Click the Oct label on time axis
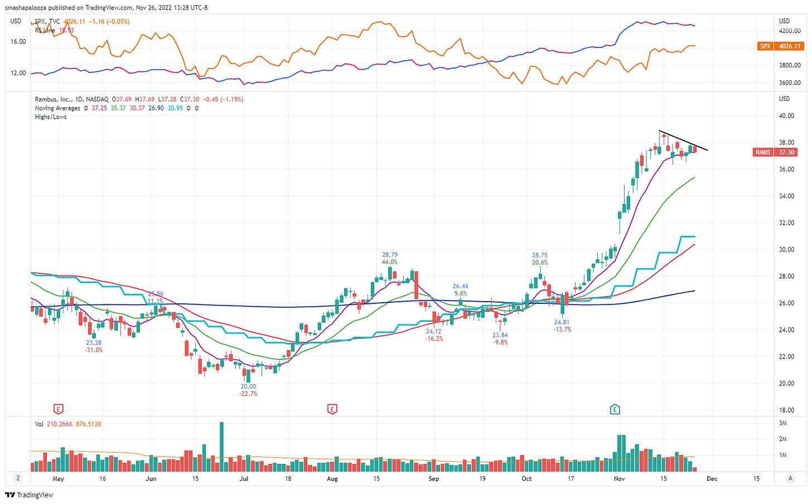The height and width of the screenshot is (504, 812). tap(526, 479)
